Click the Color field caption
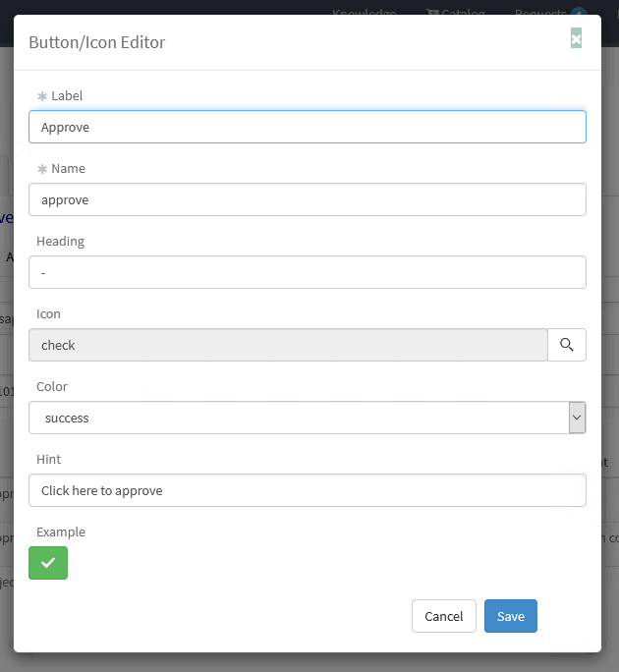This screenshot has height=672, width=619. [x=52, y=386]
